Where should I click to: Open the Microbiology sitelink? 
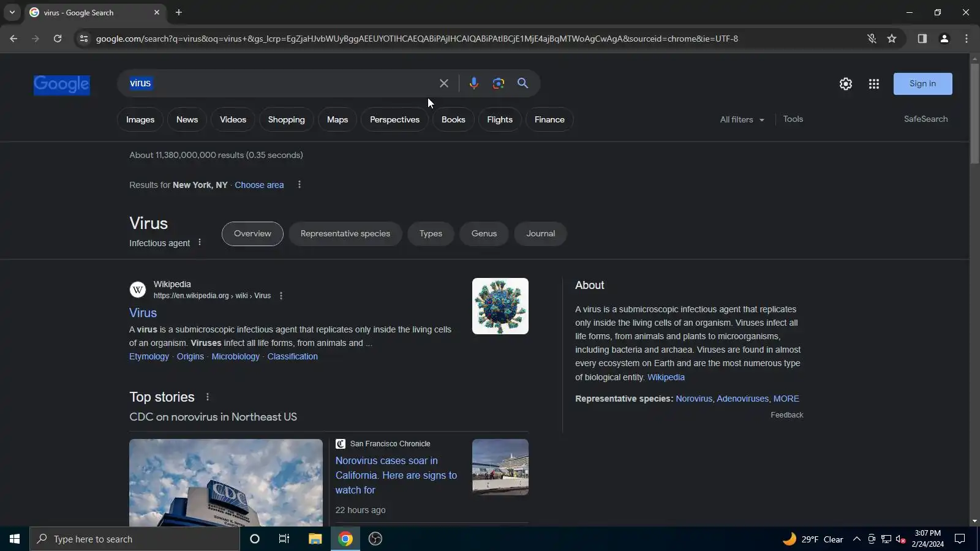(x=236, y=356)
